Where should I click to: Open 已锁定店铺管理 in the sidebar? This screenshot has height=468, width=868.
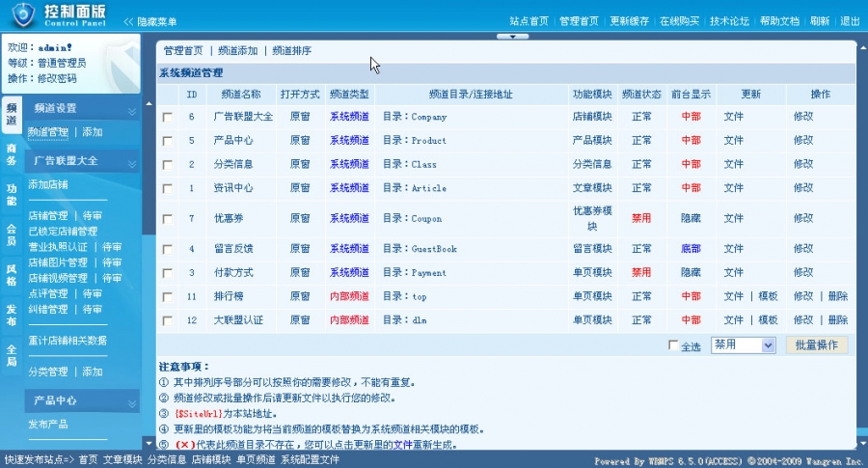63,231
